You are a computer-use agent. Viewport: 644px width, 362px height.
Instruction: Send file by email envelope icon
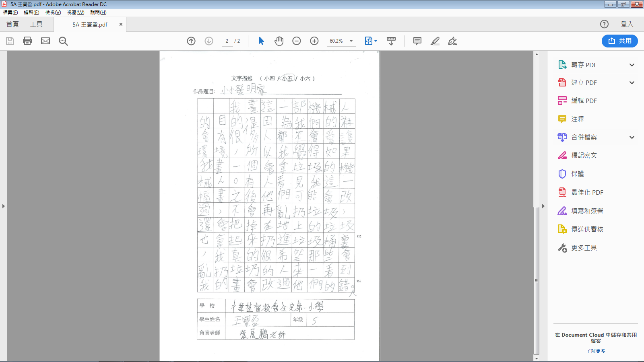coord(45,41)
